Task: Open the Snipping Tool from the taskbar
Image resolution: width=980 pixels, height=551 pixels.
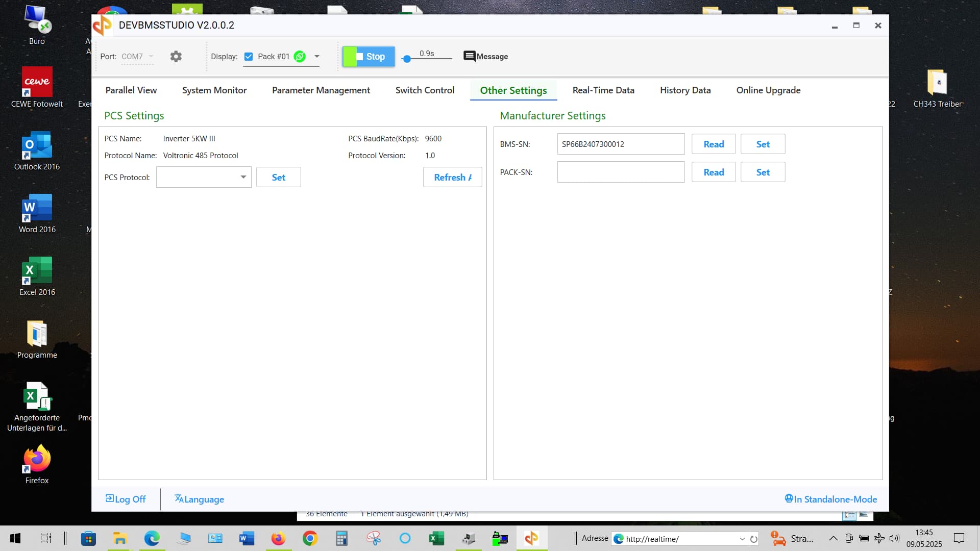Action: click(x=373, y=538)
